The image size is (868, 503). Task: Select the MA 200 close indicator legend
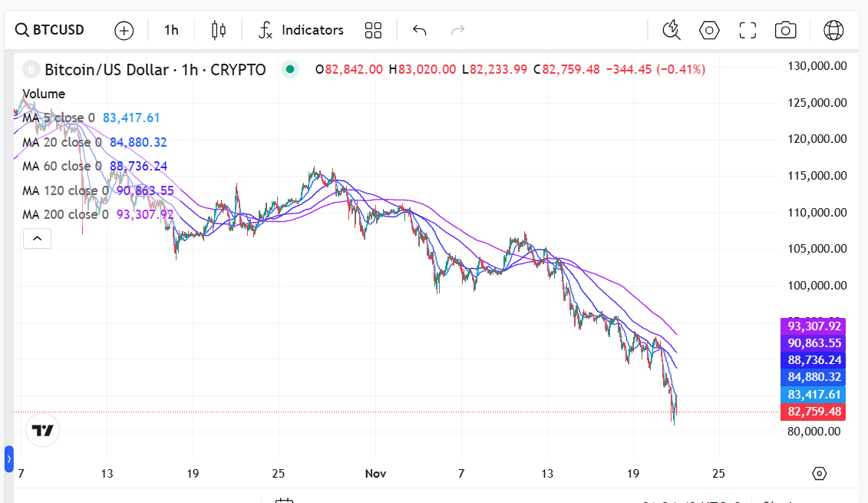click(x=65, y=214)
